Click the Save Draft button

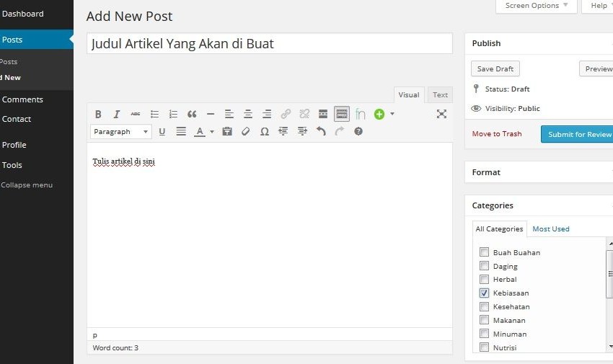click(x=495, y=69)
